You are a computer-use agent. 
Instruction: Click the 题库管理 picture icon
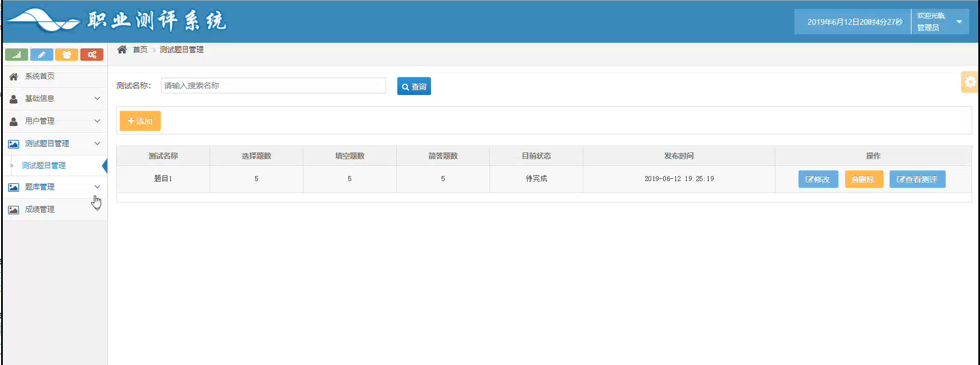coord(13,187)
